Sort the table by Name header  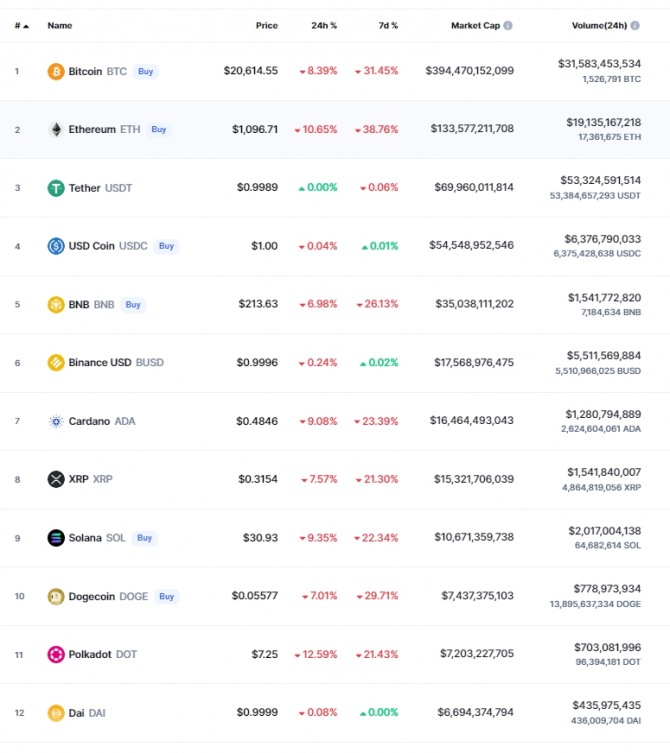coord(60,25)
